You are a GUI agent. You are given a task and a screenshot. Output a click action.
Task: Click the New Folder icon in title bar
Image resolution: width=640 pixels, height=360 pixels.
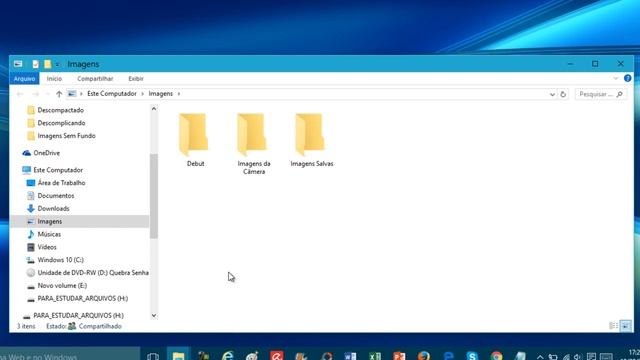coord(48,64)
